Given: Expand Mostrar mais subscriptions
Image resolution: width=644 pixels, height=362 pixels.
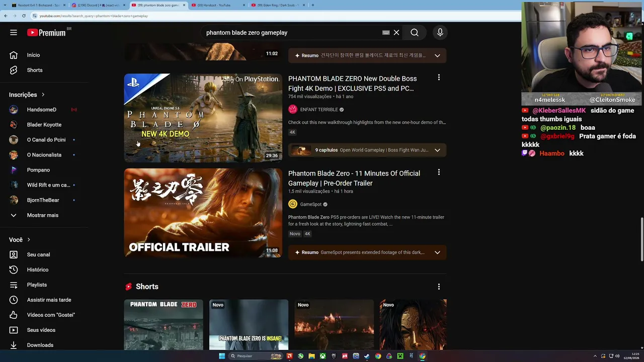Looking at the screenshot, I should point(42,215).
